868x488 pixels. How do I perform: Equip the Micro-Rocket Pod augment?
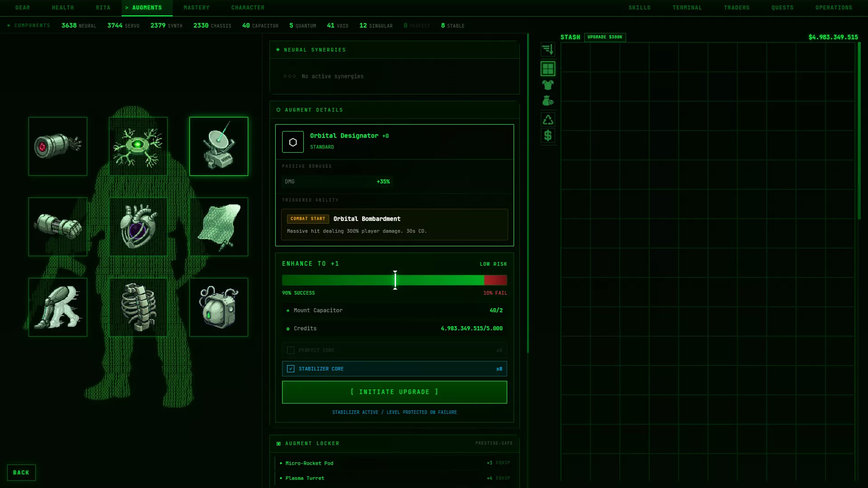point(503,463)
